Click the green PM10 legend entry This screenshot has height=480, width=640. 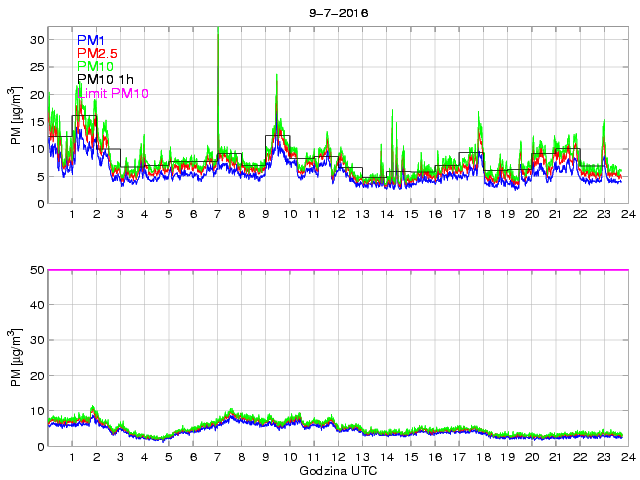click(97, 67)
